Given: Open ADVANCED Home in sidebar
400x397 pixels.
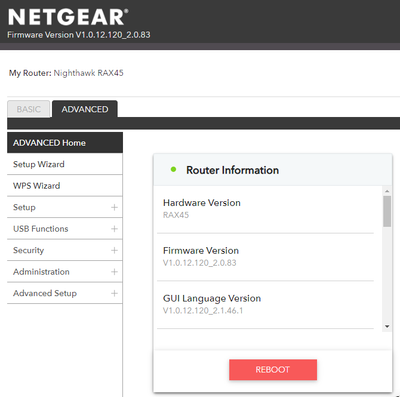Looking at the screenshot, I should click(65, 143).
